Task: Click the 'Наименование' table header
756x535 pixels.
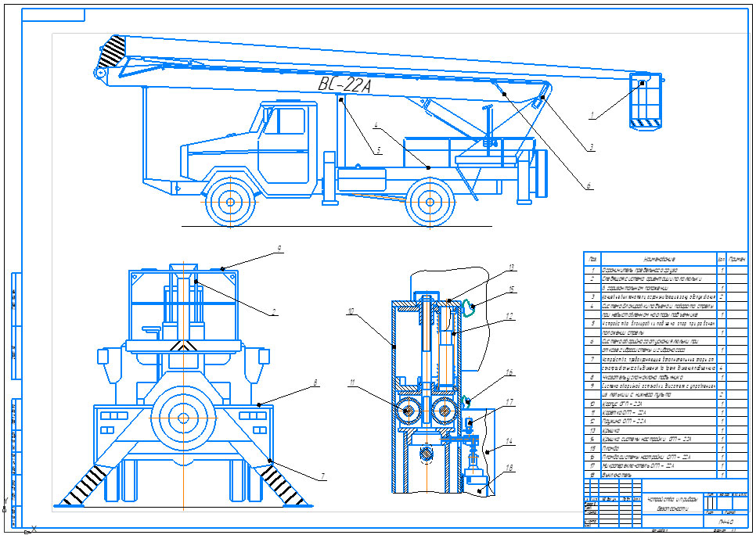Action: [x=659, y=260]
